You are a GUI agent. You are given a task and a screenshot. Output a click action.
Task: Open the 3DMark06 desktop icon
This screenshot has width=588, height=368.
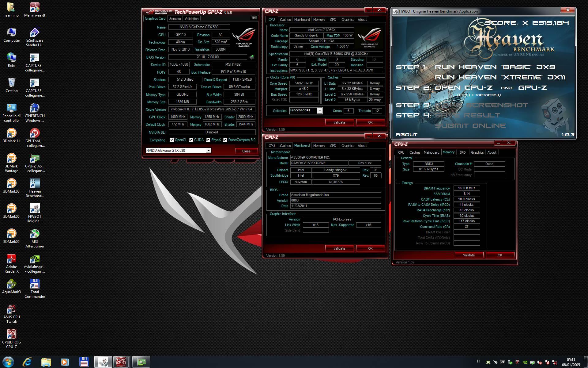[x=11, y=236]
